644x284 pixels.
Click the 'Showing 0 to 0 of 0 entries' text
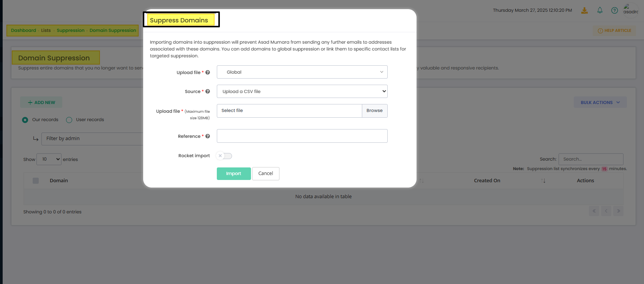(52, 212)
